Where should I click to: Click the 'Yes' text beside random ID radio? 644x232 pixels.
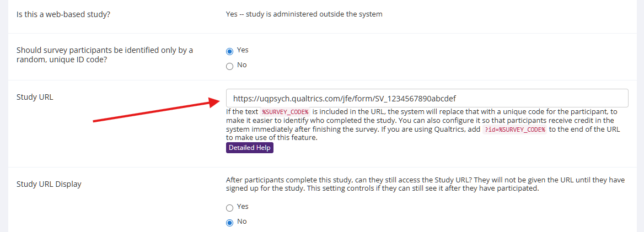(x=243, y=50)
